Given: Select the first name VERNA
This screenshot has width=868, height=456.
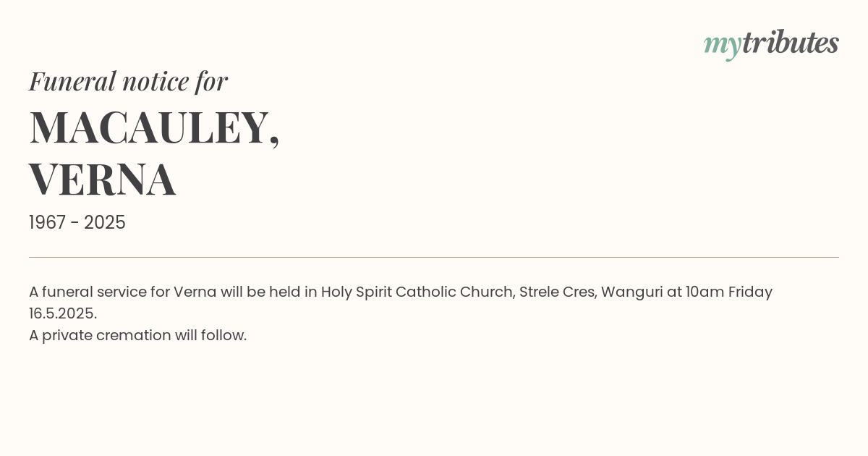Looking at the screenshot, I should [103, 180].
